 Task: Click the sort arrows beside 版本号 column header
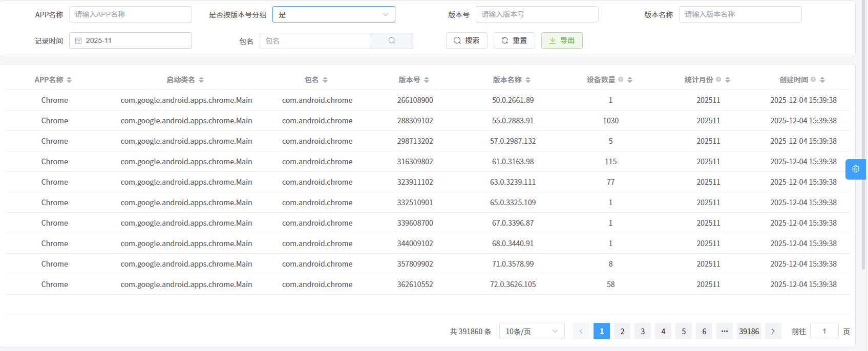click(427, 80)
